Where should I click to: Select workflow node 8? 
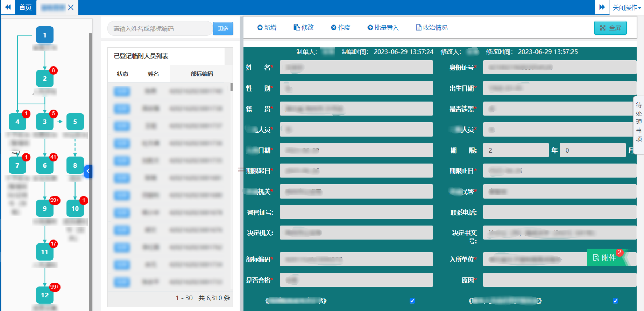click(75, 165)
